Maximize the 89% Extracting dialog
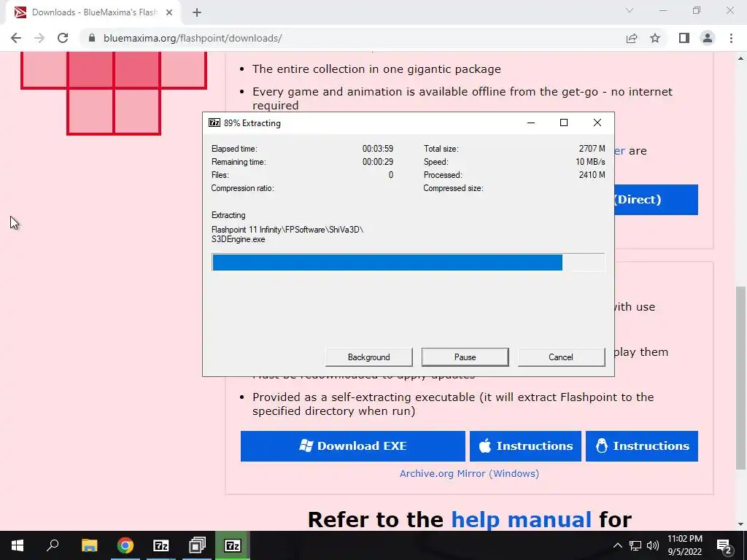This screenshot has width=747, height=560. click(564, 122)
